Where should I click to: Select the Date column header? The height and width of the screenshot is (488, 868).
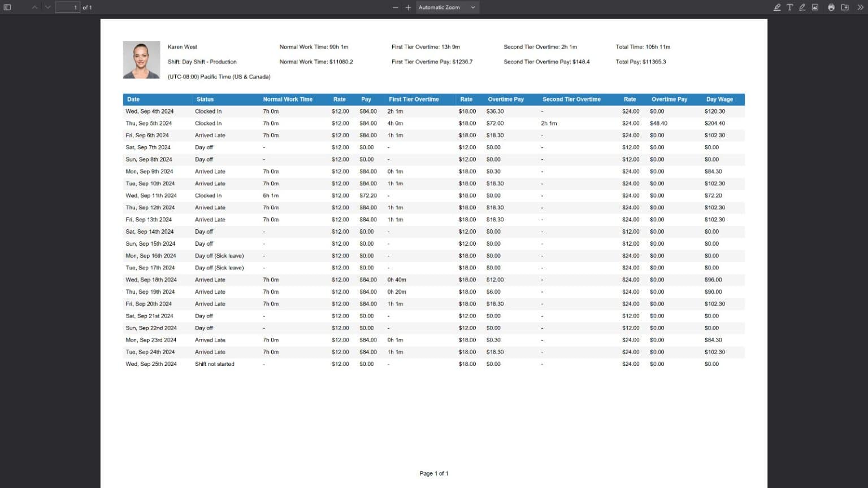click(x=133, y=99)
